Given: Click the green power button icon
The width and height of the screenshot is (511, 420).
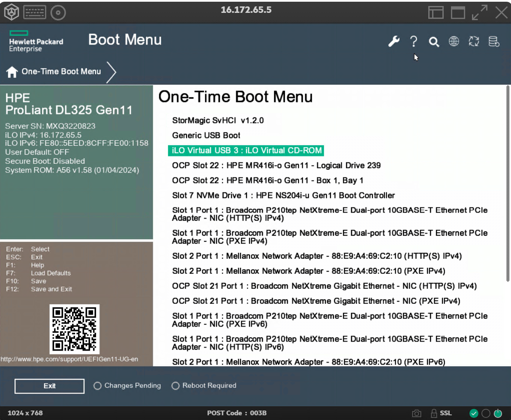Looking at the screenshot, I should tap(498, 414).
